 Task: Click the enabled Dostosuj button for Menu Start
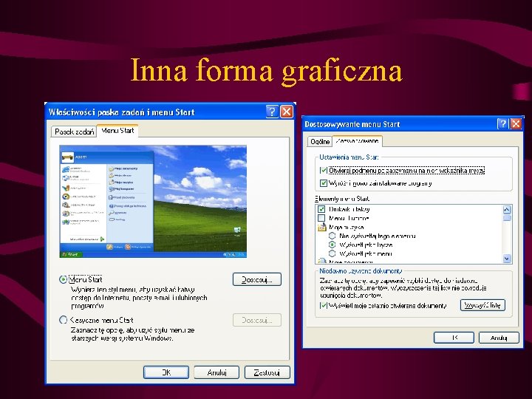pos(257,279)
